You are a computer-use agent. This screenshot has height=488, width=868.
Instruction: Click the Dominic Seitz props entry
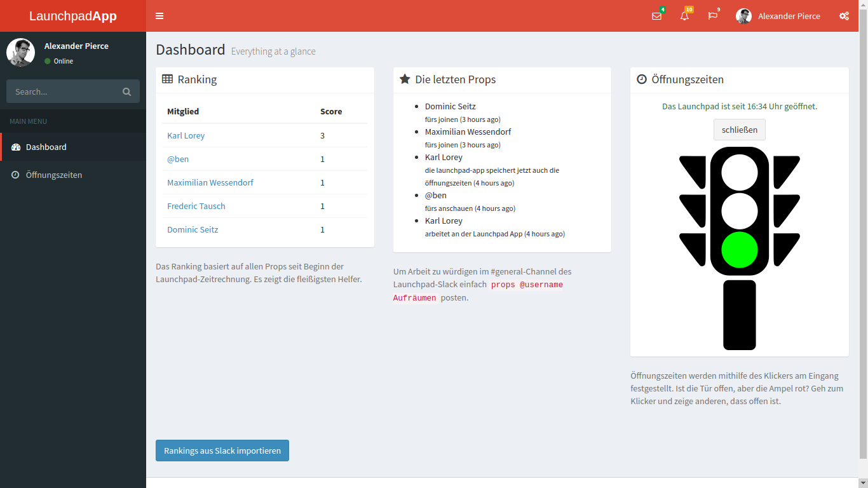tap(451, 106)
